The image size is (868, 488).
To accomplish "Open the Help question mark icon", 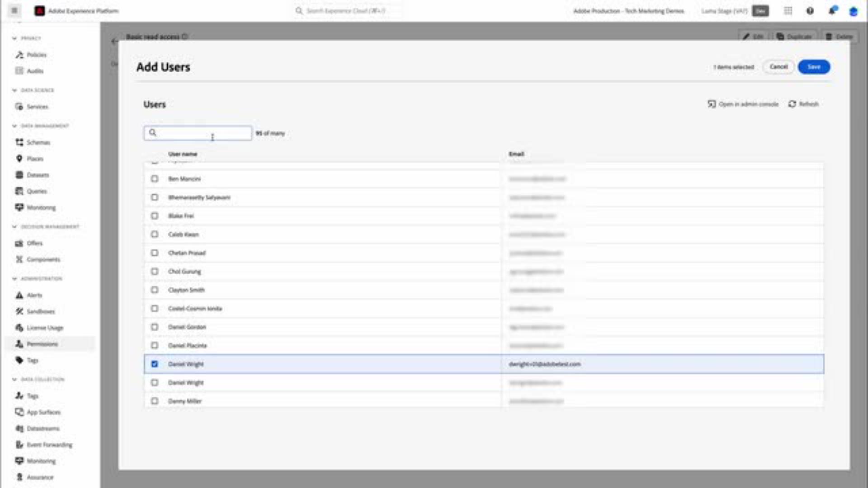I will [810, 11].
